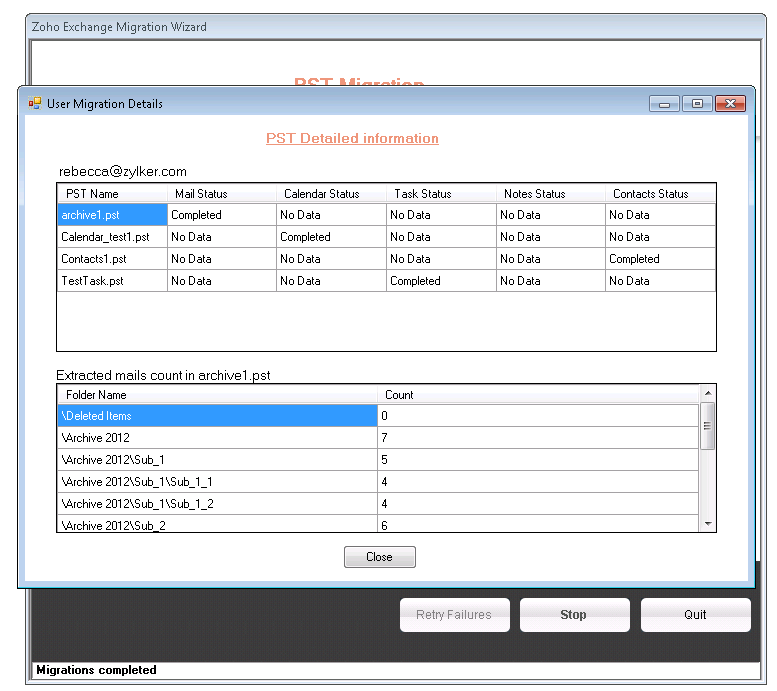The width and height of the screenshot is (777, 691).
Task: Open the PST Detailed information link
Action: click(352, 139)
